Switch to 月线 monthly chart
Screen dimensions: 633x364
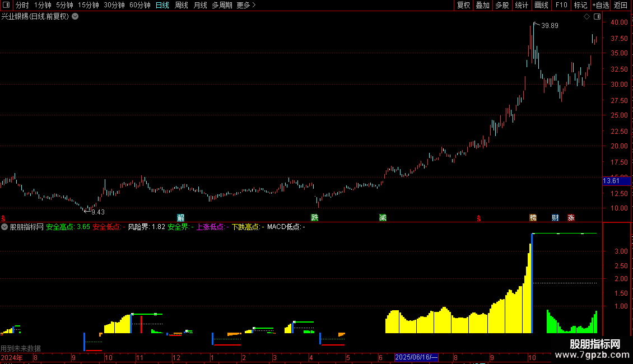click(x=200, y=5)
